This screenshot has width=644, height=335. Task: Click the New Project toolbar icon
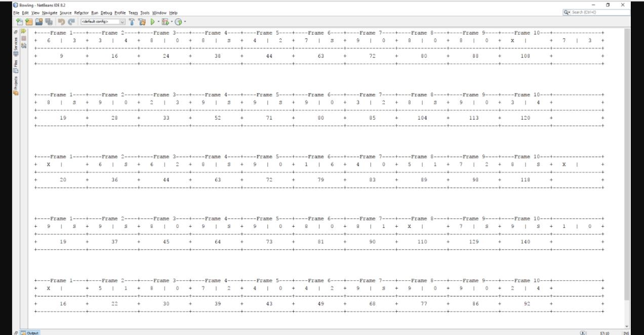coord(29,22)
